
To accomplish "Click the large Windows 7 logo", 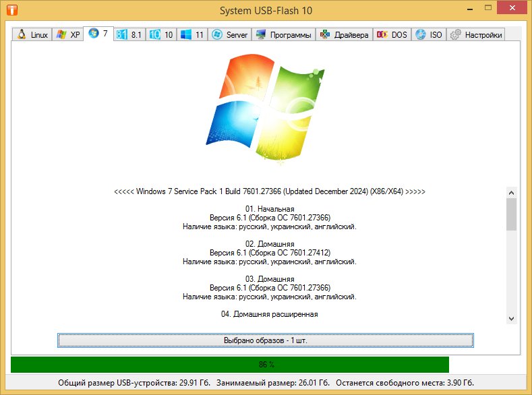I will 266,109.
